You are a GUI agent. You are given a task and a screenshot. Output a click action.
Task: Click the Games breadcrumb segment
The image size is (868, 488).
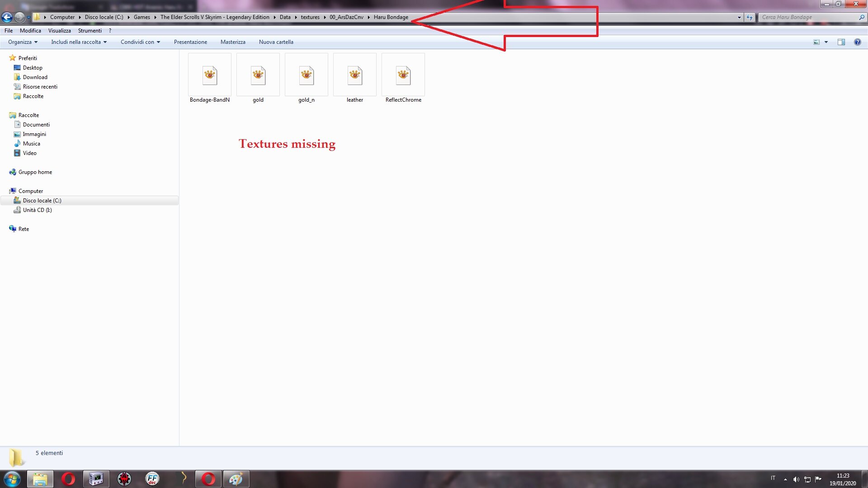pyautogui.click(x=142, y=17)
